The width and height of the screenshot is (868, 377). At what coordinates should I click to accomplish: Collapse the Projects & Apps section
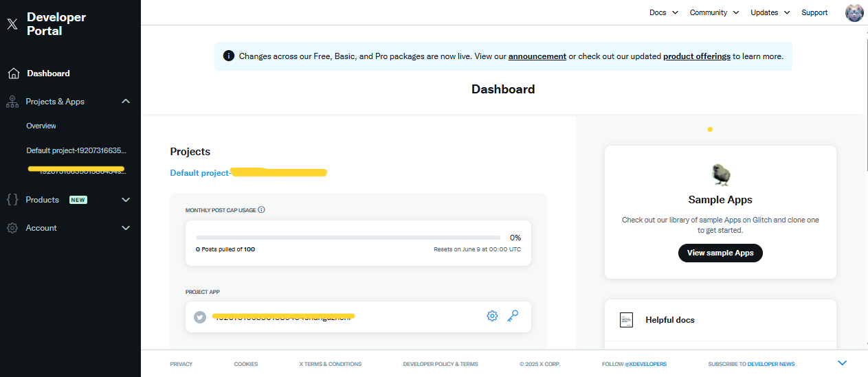126,102
